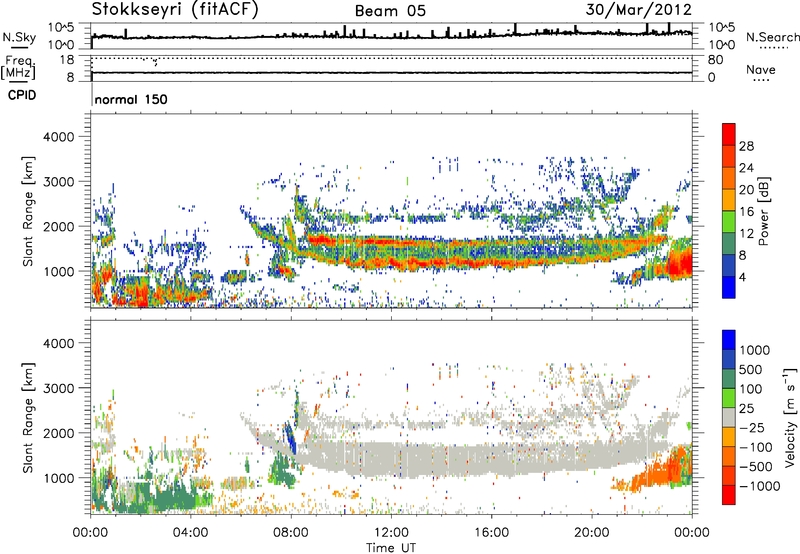Image resolution: width=800 pixels, height=554 pixels.
Task: Click the −25 tick on Velocity colorbar
Action: 753,427
